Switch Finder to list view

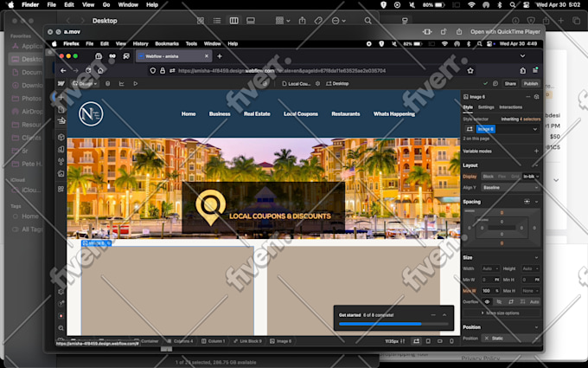coord(217,21)
